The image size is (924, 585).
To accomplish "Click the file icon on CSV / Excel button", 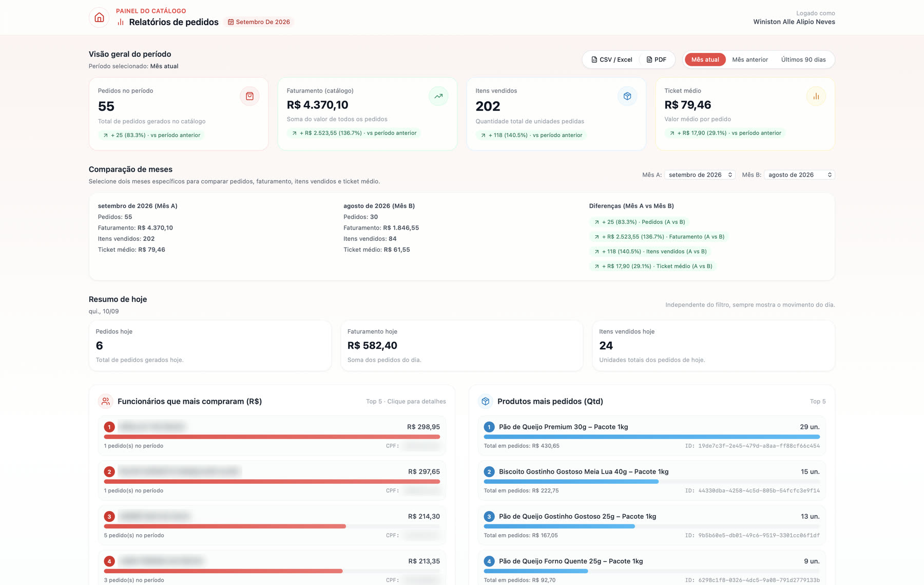I will click(594, 60).
